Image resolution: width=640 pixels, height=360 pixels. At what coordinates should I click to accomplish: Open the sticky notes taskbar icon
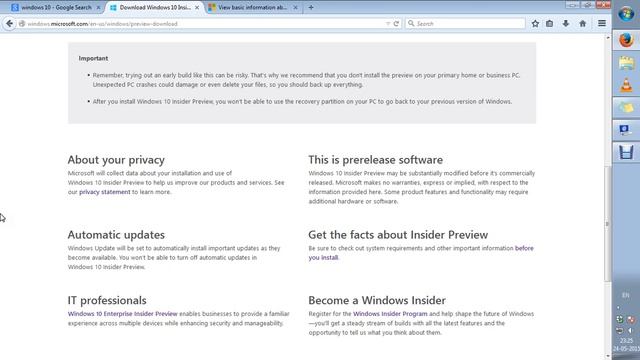(x=626, y=108)
